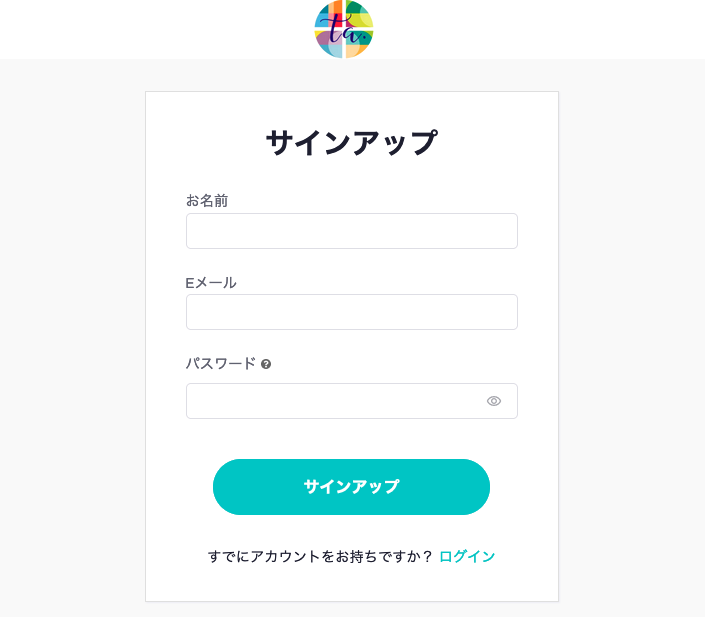Viewport: 705px width, 617px height.
Task: Select the text box under Eメール
Action: click(352, 312)
